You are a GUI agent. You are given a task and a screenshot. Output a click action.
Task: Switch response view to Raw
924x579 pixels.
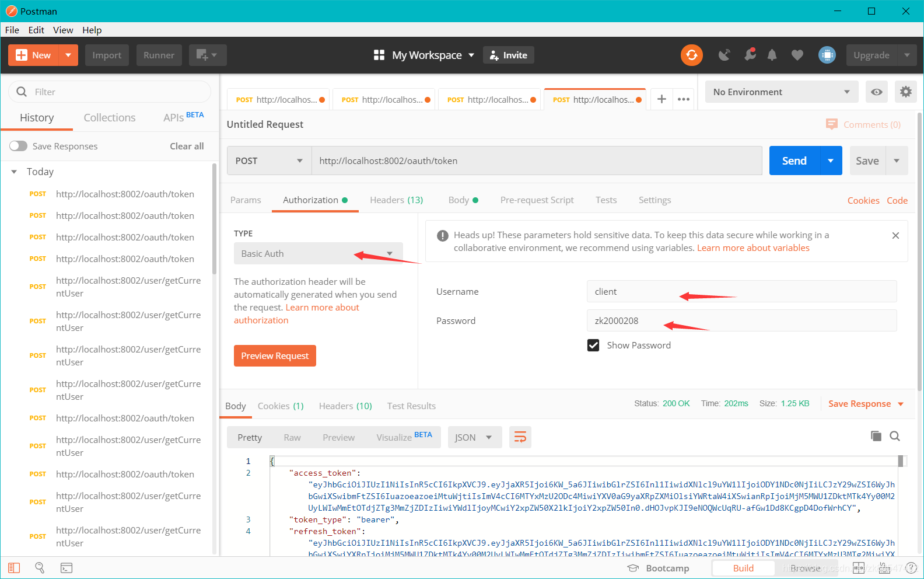click(292, 437)
